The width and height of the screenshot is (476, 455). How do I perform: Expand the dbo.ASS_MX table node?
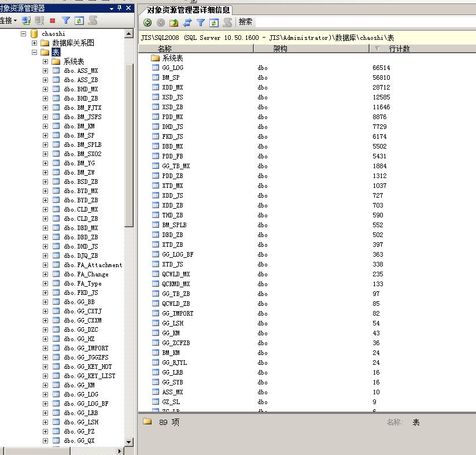click(45, 71)
